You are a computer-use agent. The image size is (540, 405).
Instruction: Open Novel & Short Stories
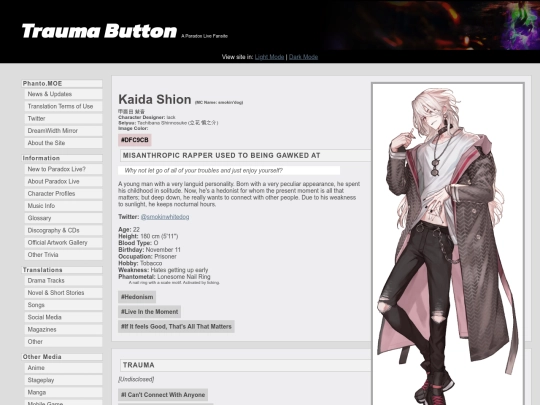(63, 293)
